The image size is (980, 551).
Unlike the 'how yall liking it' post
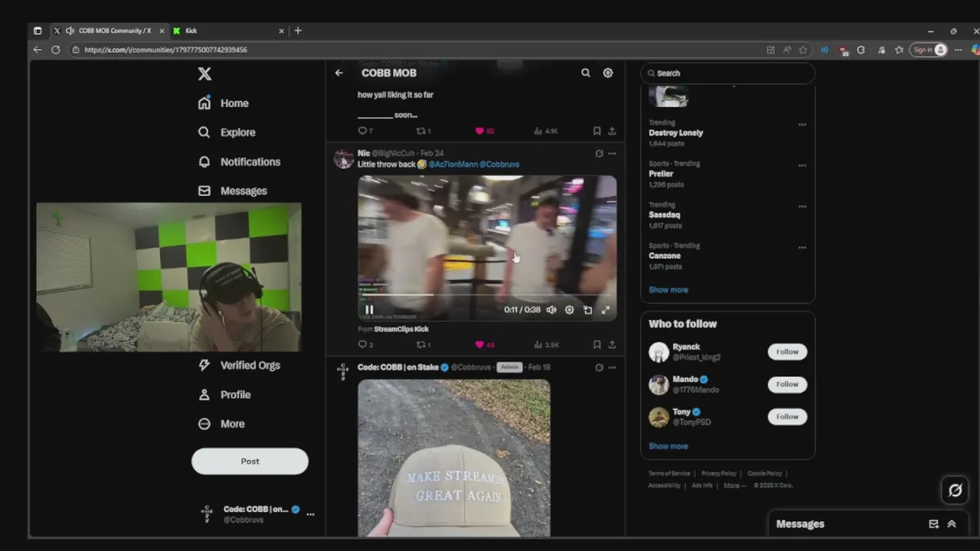[485, 131]
